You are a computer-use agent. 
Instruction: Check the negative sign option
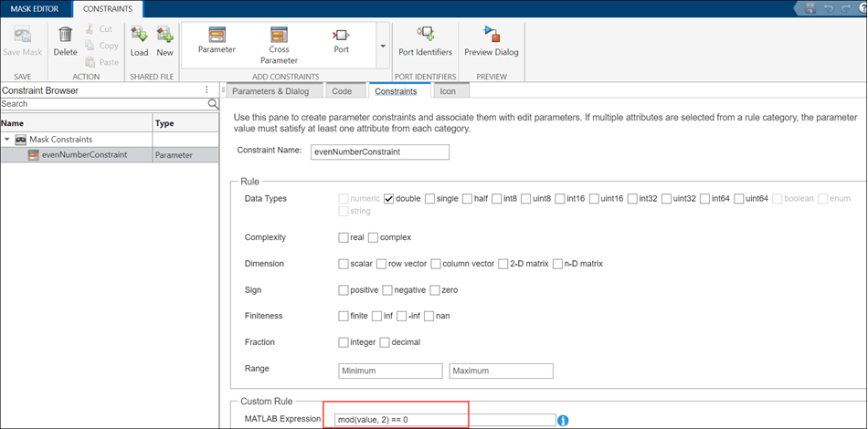[x=387, y=289]
